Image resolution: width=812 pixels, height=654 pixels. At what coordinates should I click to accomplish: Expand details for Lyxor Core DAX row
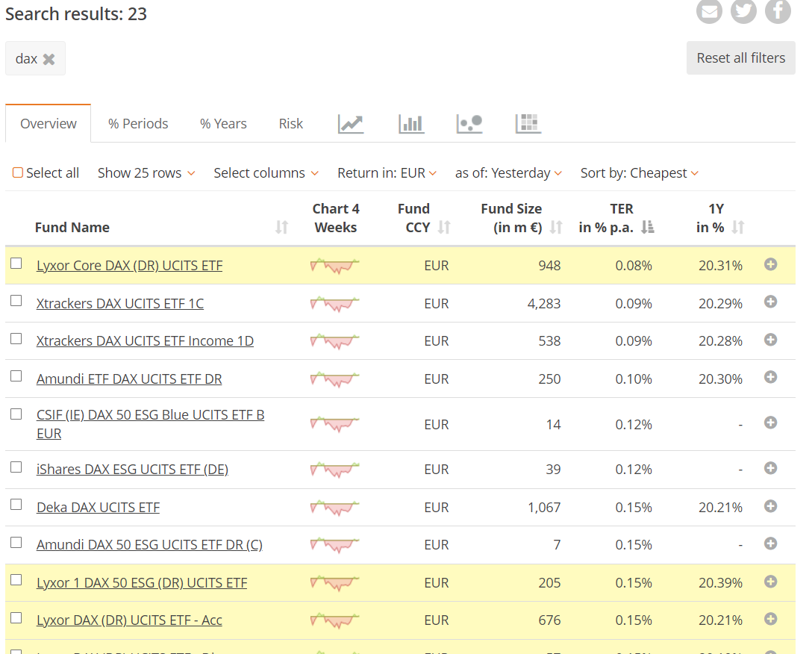pyautogui.click(x=770, y=264)
